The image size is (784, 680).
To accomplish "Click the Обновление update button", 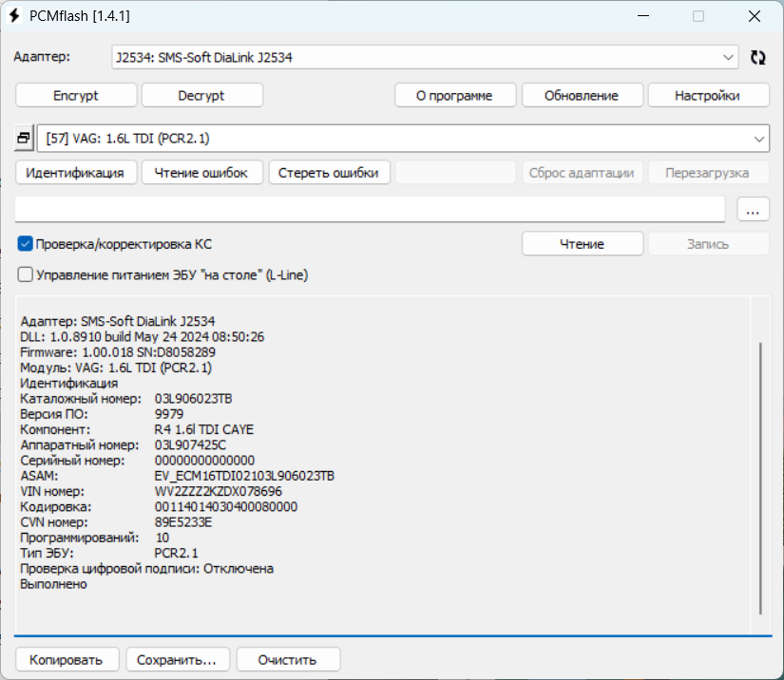I will tap(582, 96).
